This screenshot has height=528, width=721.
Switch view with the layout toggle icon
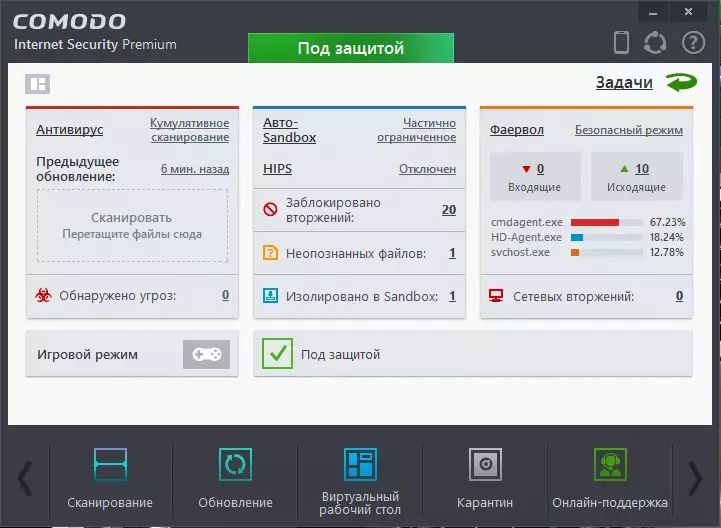37,84
